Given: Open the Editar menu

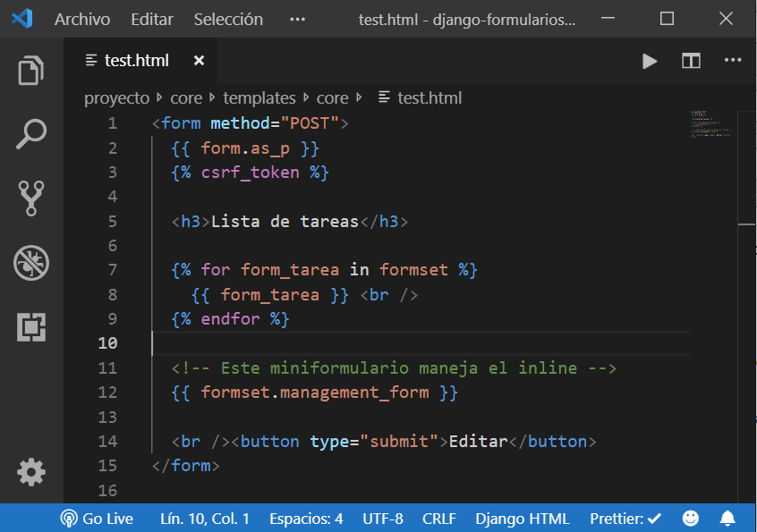Looking at the screenshot, I should coord(152,20).
